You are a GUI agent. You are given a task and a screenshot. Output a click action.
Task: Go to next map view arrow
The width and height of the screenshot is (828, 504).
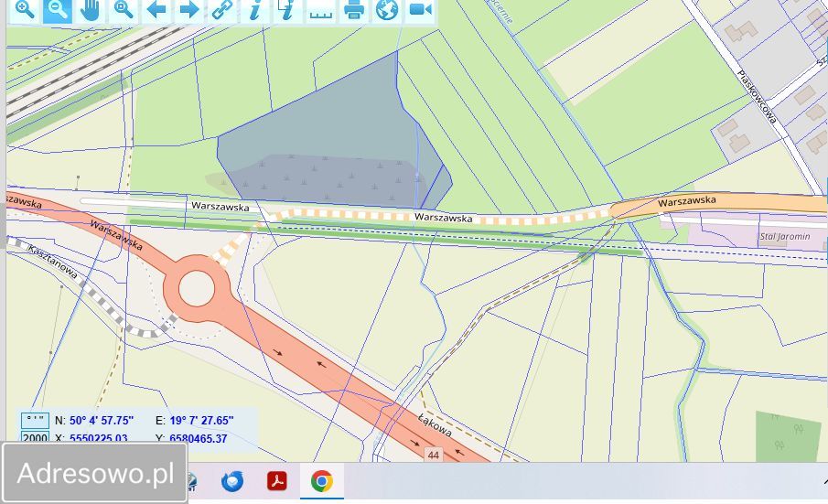pos(189,9)
